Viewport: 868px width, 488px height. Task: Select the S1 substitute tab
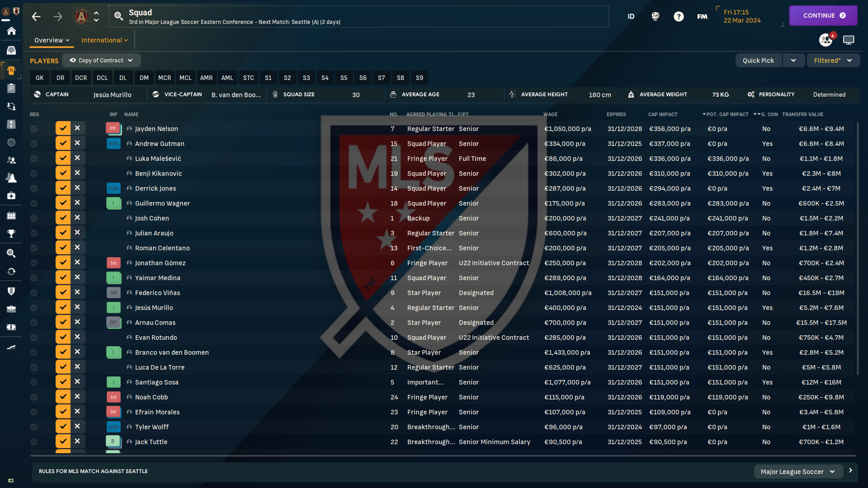[x=268, y=78]
